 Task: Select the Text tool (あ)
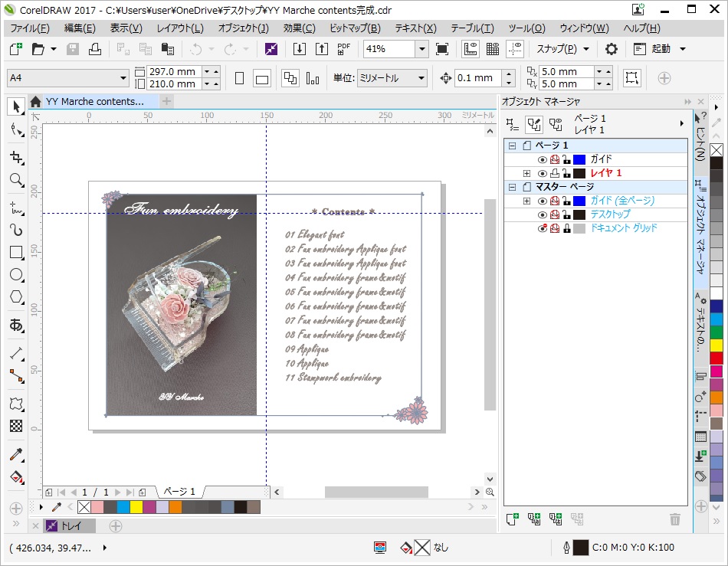tap(16, 325)
